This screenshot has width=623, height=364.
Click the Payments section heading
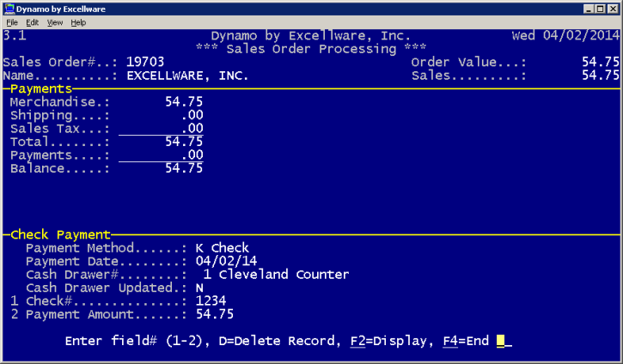(41, 88)
